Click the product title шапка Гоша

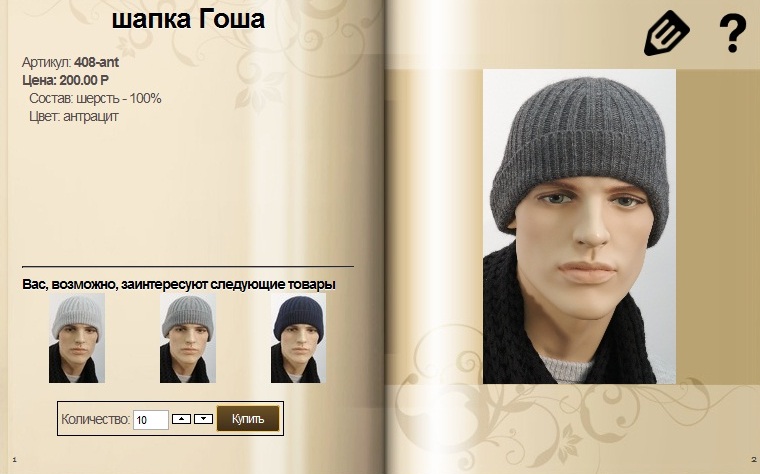pyautogui.click(x=189, y=19)
